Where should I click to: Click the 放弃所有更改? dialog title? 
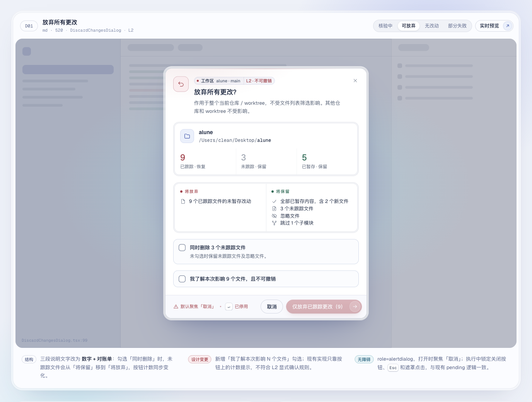tap(215, 92)
